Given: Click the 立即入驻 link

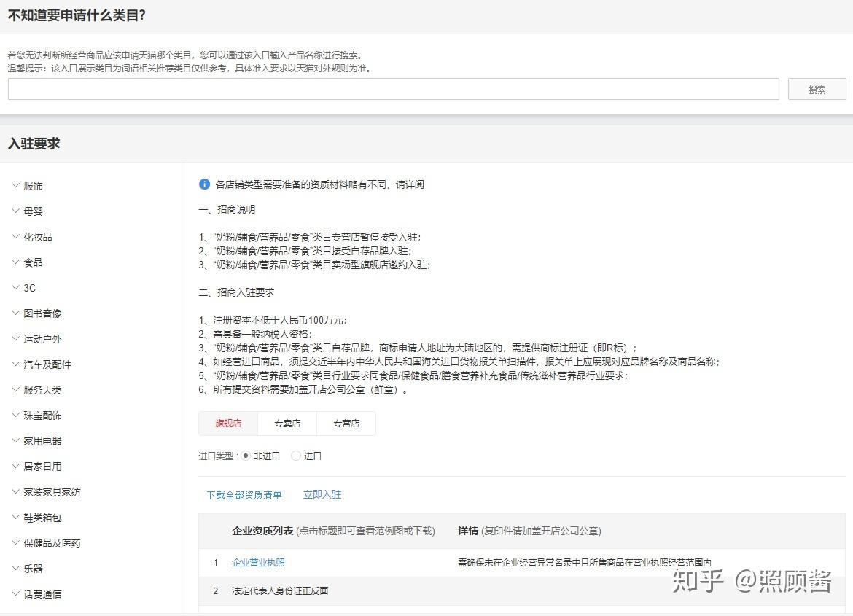Looking at the screenshot, I should click(322, 494).
